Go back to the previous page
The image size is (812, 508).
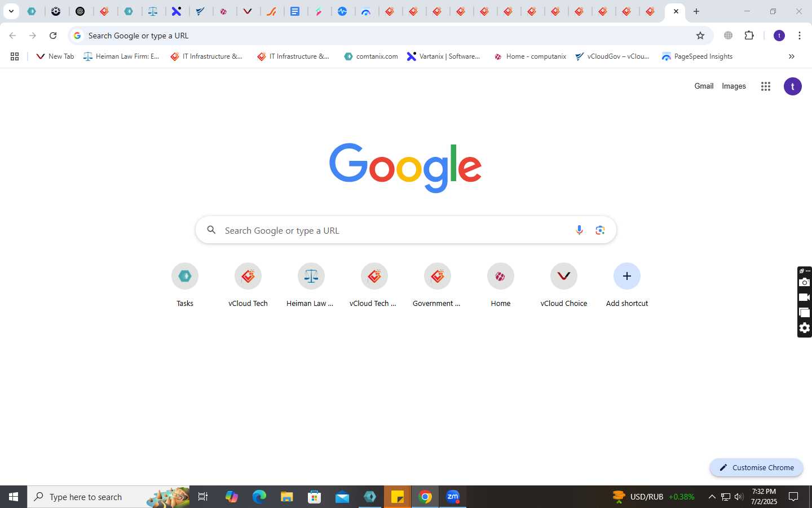pyautogui.click(x=12, y=36)
